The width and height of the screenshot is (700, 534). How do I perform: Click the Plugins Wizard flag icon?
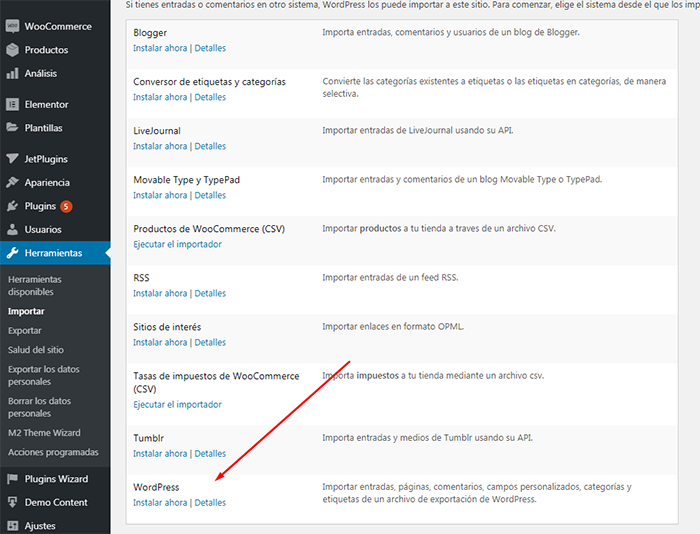click(12, 479)
